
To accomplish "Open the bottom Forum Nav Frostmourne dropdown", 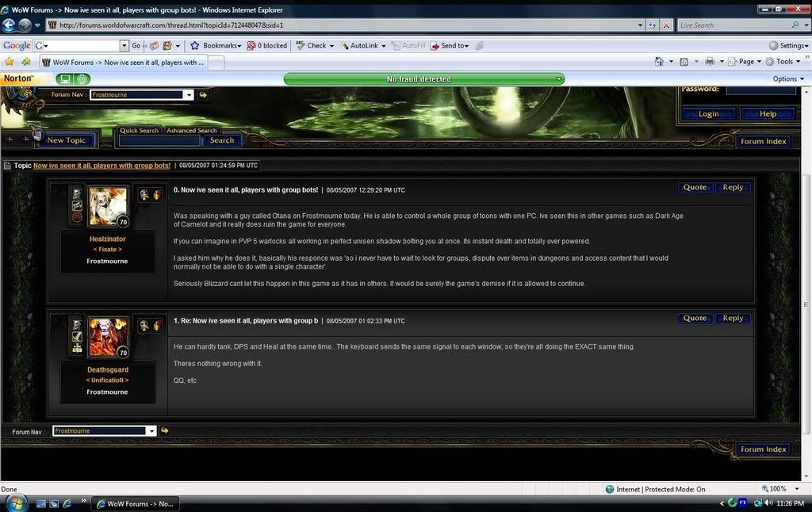I will (x=104, y=430).
